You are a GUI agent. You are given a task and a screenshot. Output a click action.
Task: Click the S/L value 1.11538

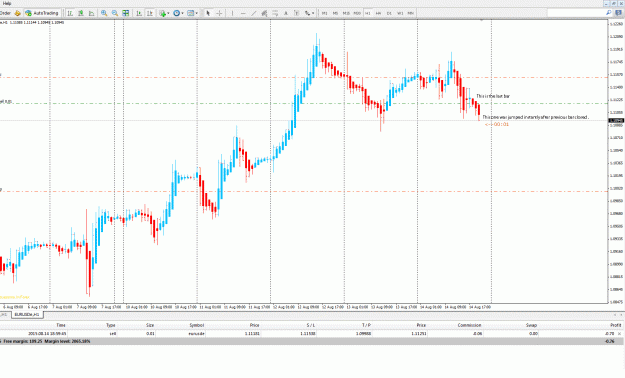tap(308, 333)
